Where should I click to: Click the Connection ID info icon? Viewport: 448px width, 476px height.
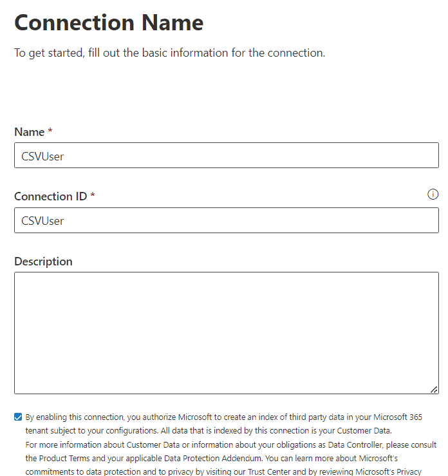pyautogui.click(x=433, y=195)
